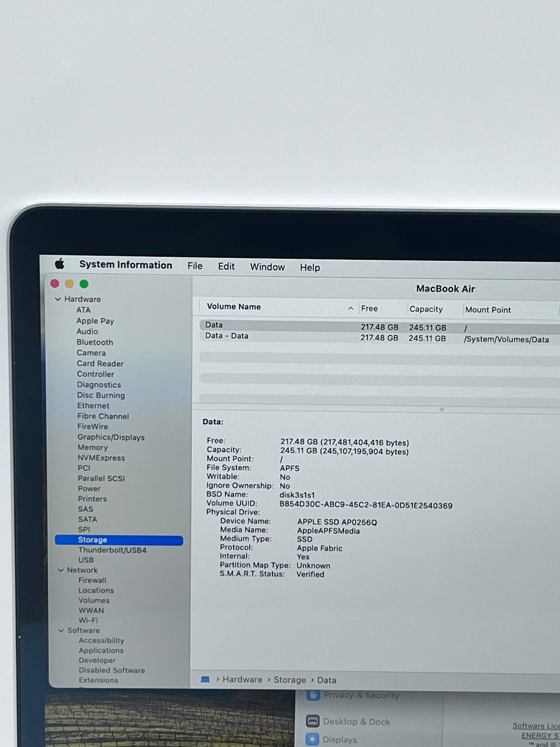Image resolution: width=560 pixels, height=747 pixels.
Task: Open the Window menu
Action: (x=267, y=267)
